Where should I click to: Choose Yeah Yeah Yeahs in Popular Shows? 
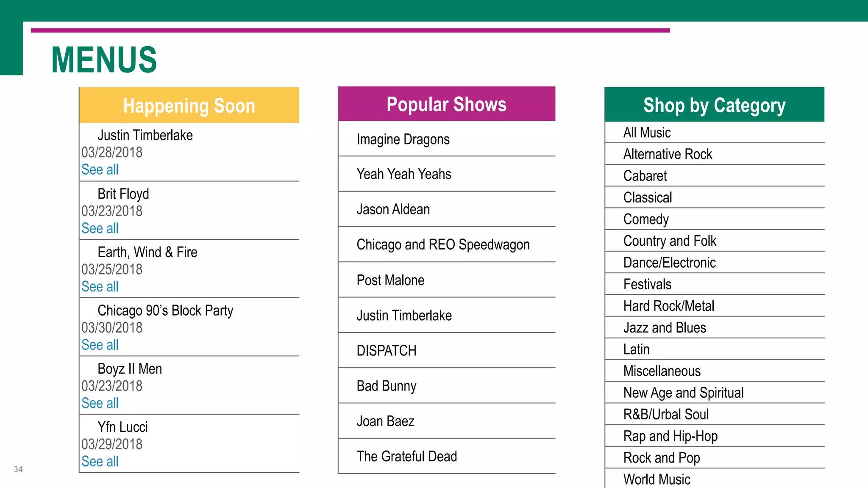[447, 174]
